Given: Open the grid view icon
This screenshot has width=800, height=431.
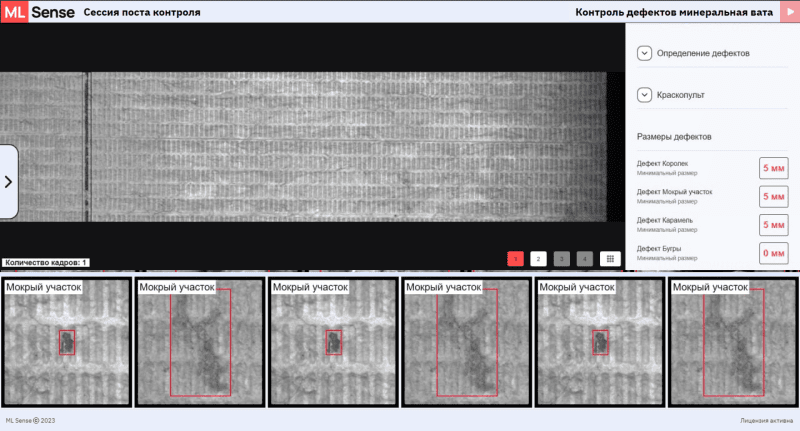Looking at the screenshot, I should (609, 258).
